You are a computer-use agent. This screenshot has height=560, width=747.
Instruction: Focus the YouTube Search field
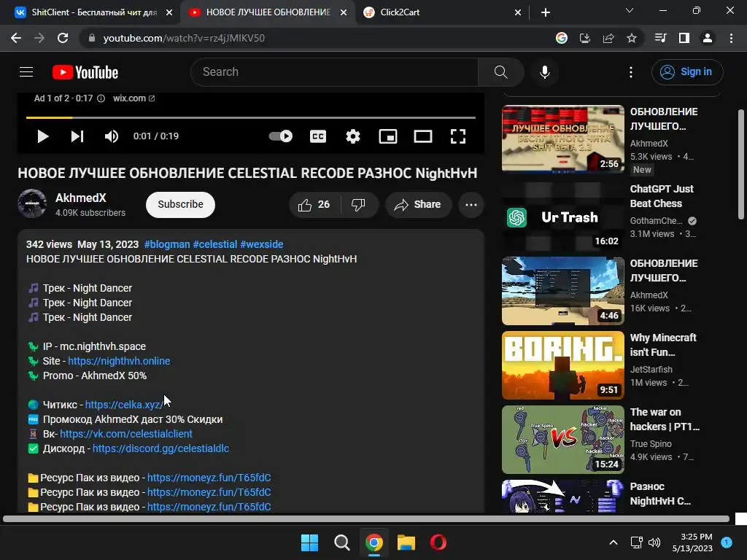334,72
